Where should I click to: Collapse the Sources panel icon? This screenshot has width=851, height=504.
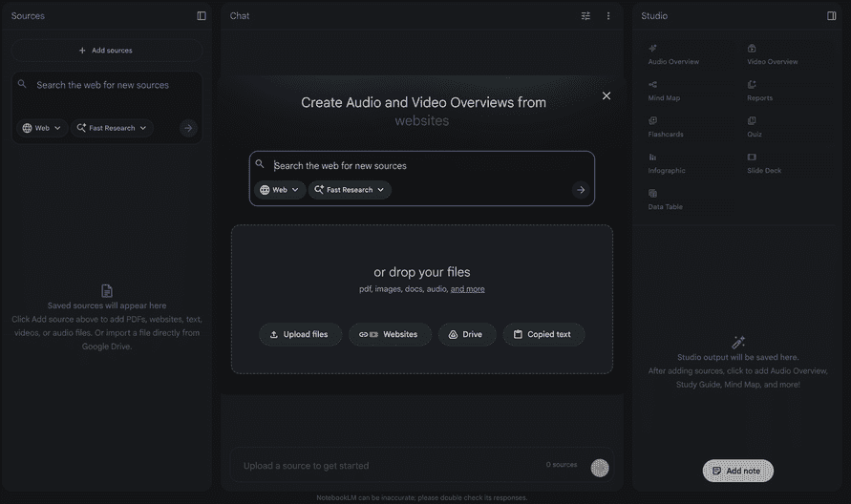pyautogui.click(x=202, y=15)
